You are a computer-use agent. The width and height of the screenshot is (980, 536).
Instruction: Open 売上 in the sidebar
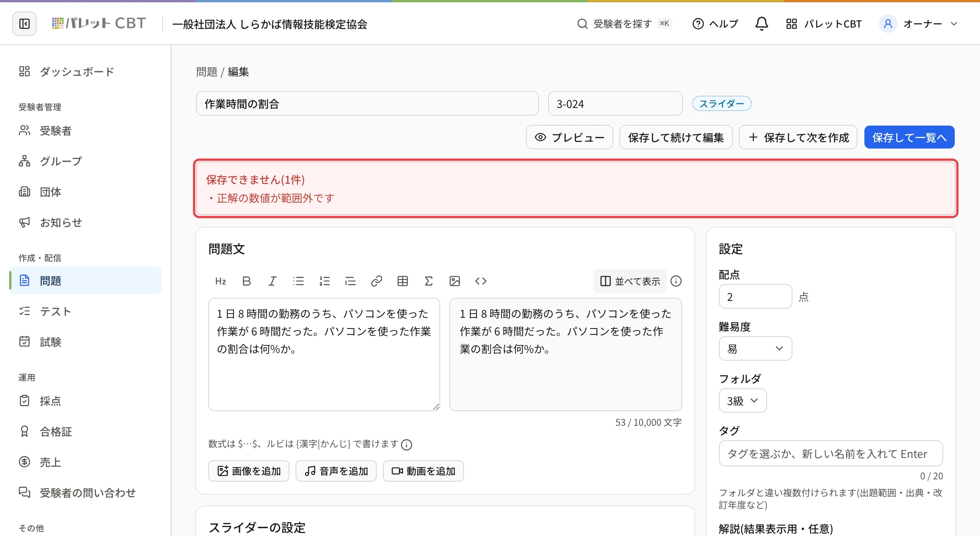pos(85,462)
